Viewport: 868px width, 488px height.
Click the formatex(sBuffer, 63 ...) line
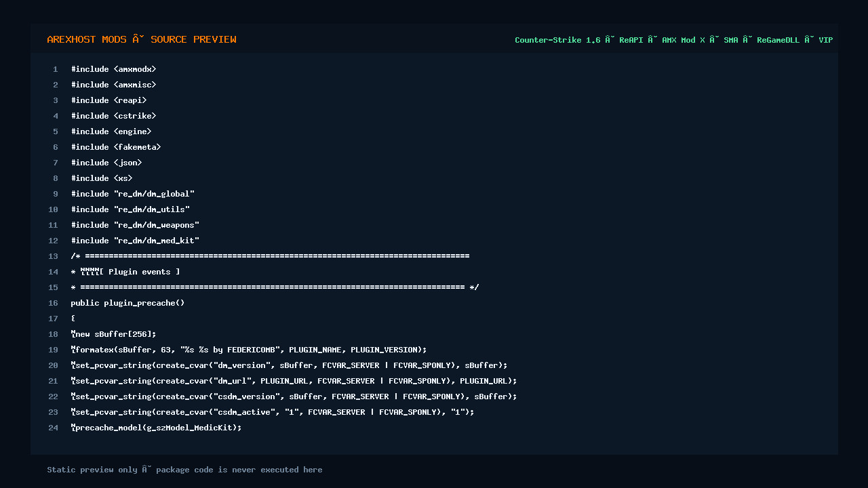tap(249, 350)
